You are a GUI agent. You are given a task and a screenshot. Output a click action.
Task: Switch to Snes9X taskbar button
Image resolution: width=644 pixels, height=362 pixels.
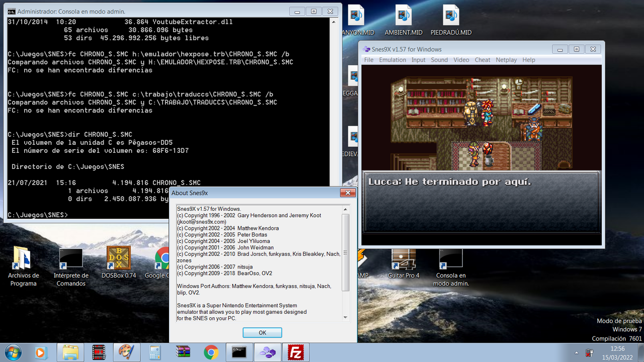(x=267, y=352)
